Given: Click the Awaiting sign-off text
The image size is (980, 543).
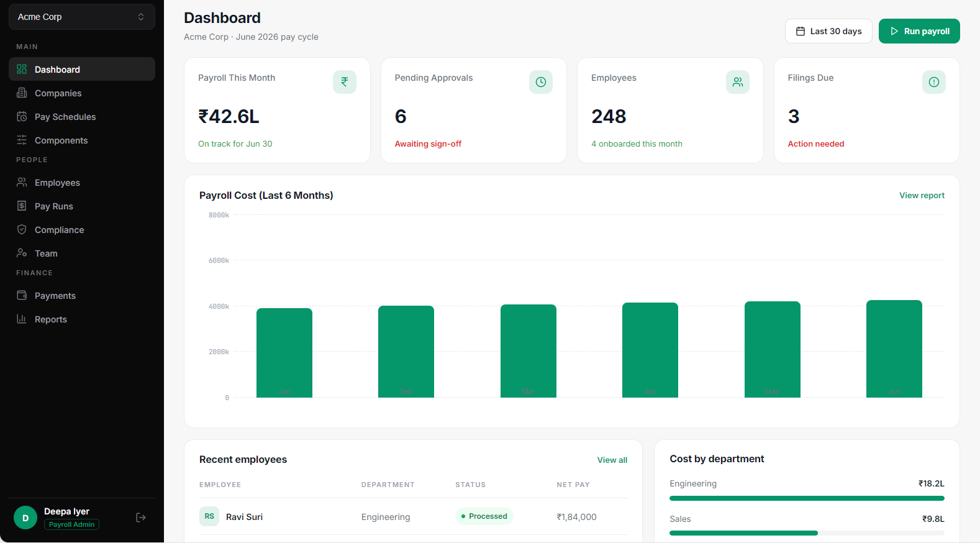Looking at the screenshot, I should pyautogui.click(x=428, y=144).
